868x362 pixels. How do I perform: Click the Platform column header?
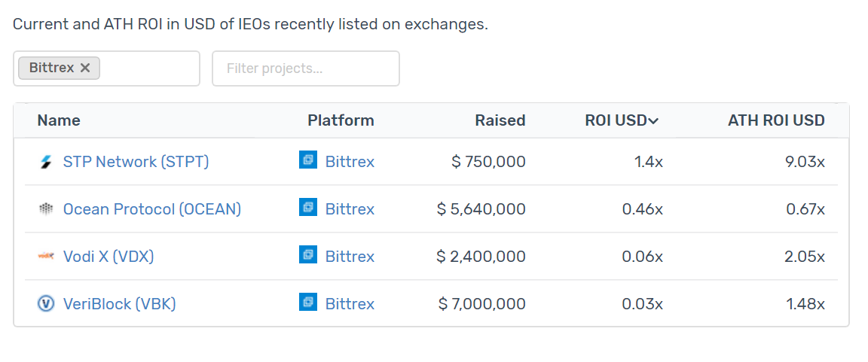(x=341, y=120)
